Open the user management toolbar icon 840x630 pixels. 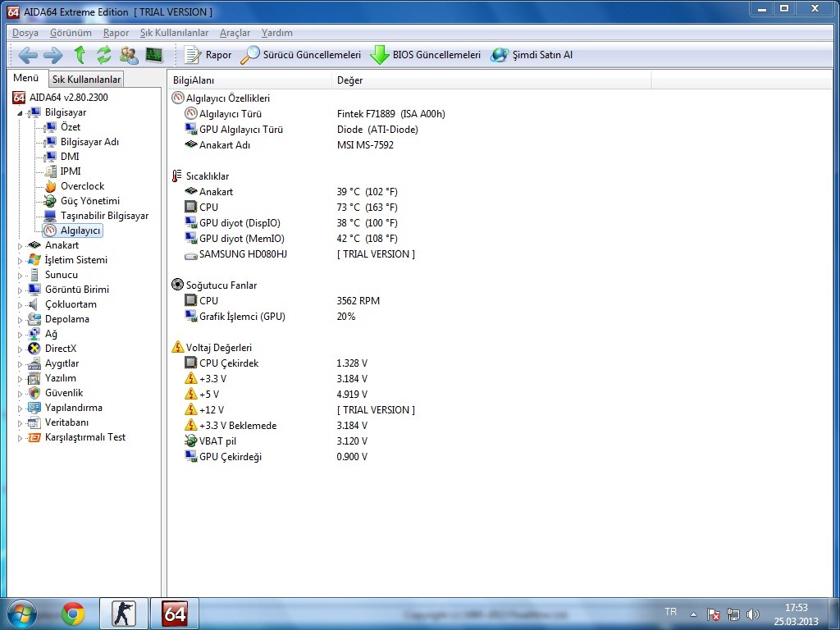tap(129, 55)
